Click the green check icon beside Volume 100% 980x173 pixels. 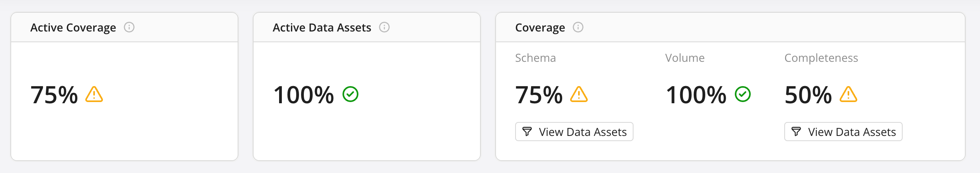(x=743, y=94)
